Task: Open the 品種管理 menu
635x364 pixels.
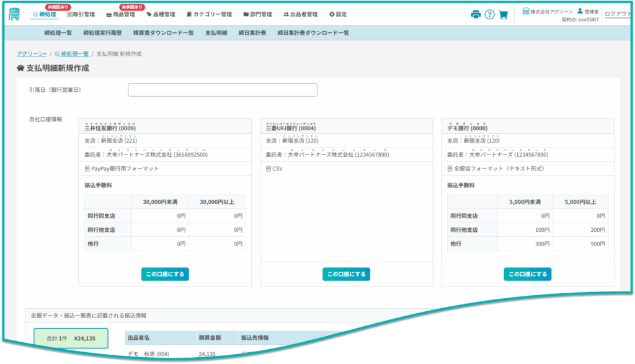Action: click(x=161, y=14)
